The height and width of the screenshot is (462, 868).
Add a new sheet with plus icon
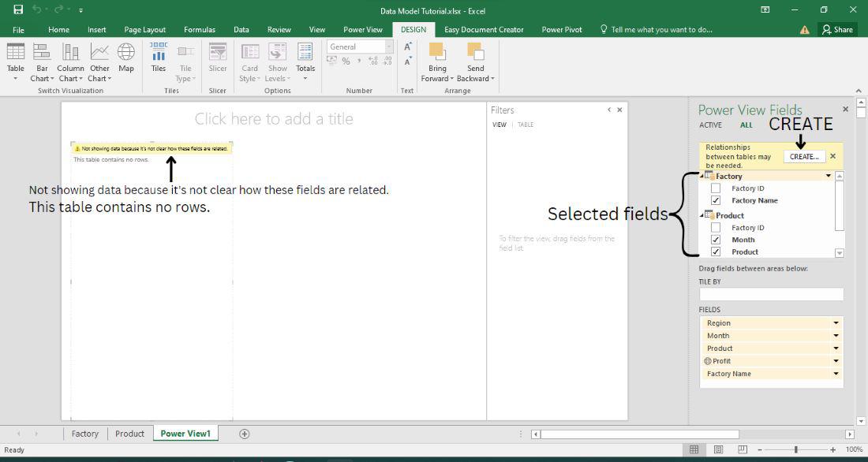244,434
